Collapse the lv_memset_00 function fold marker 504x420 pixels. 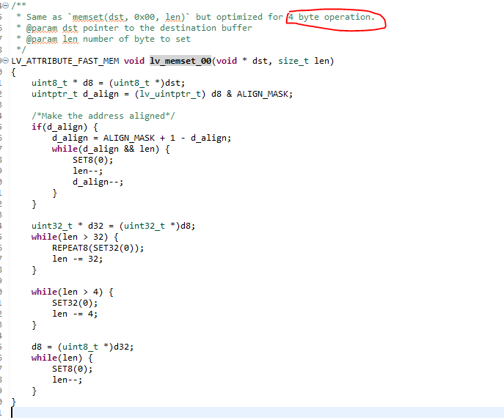coord(5,60)
